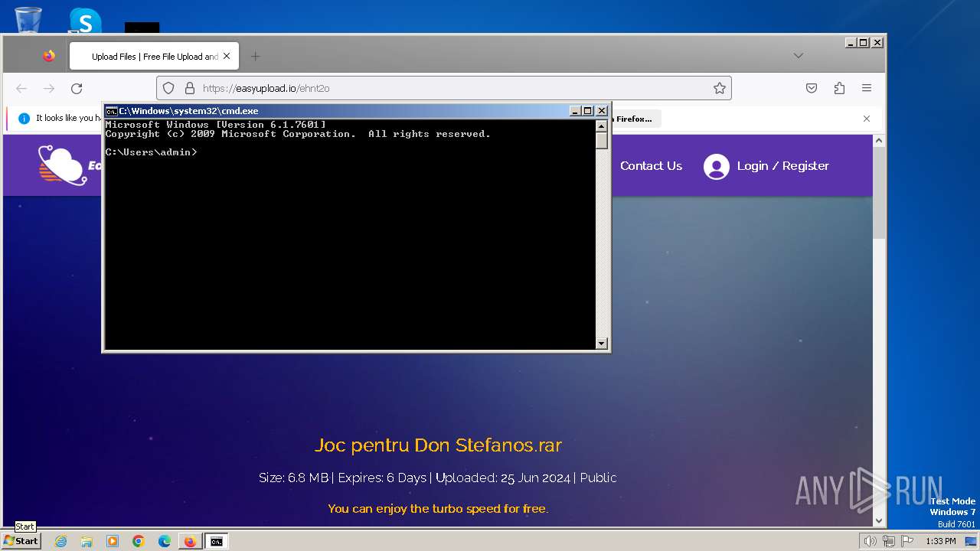Click the file size and expiry details line
This screenshot has height=551, width=980.
coord(438,478)
